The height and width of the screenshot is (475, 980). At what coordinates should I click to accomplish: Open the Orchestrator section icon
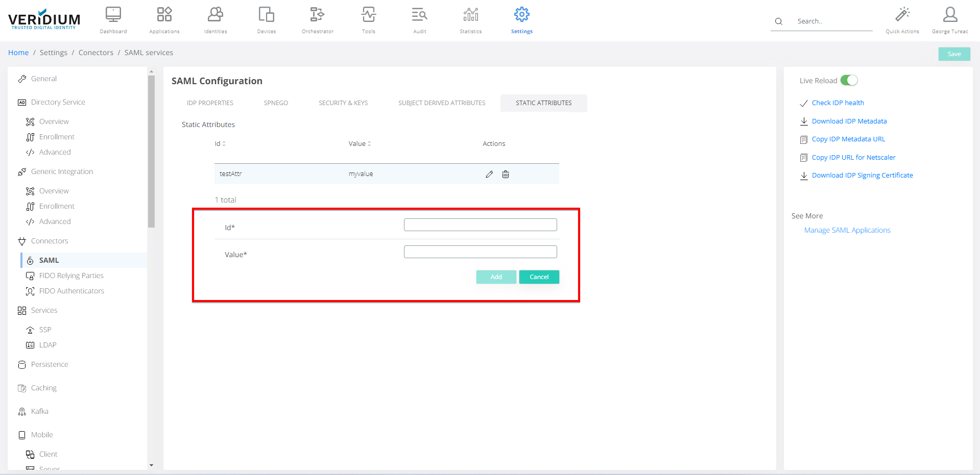pyautogui.click(x=317, y=15)
